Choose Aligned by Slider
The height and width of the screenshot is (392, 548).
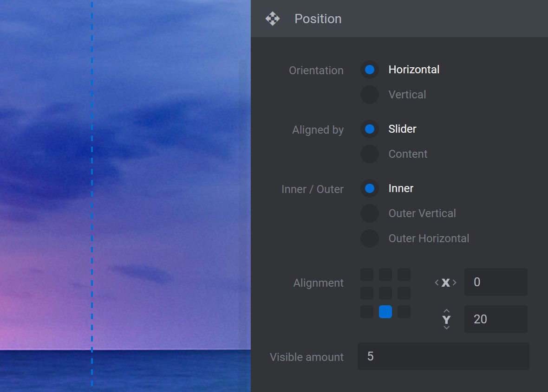coord(369,129)
